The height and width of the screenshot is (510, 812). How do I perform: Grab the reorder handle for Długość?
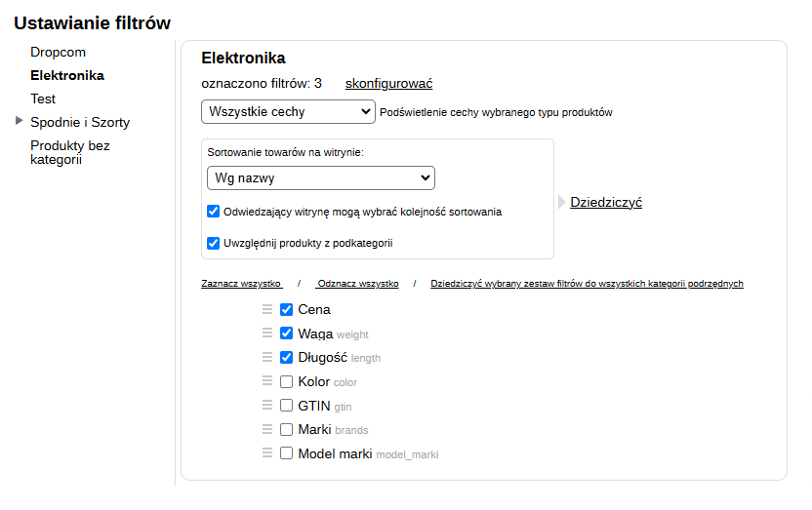click(x=266, y=357)
